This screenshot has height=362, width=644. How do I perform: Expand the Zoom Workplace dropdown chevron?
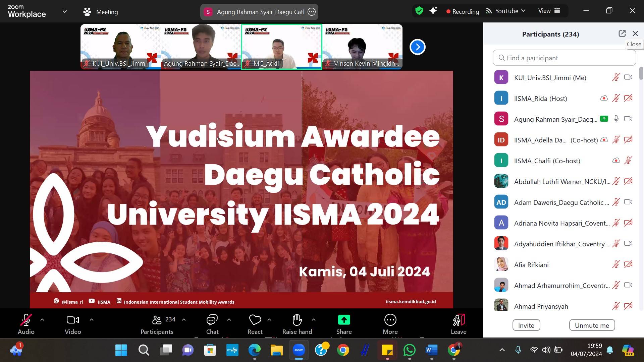point(64,11)
